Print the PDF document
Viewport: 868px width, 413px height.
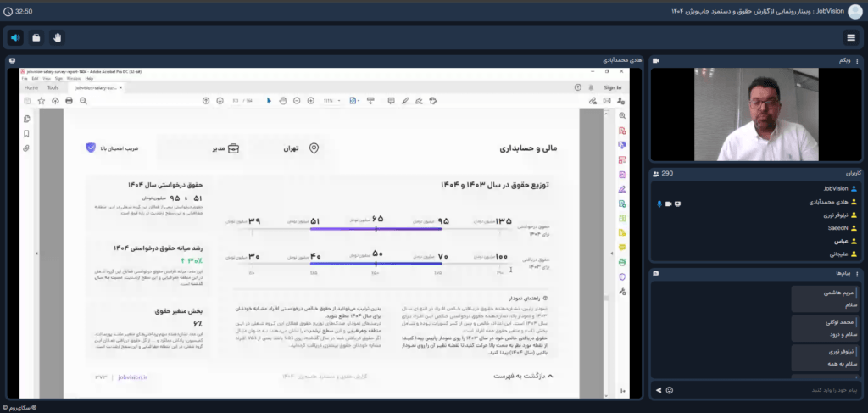click(69, 101)
